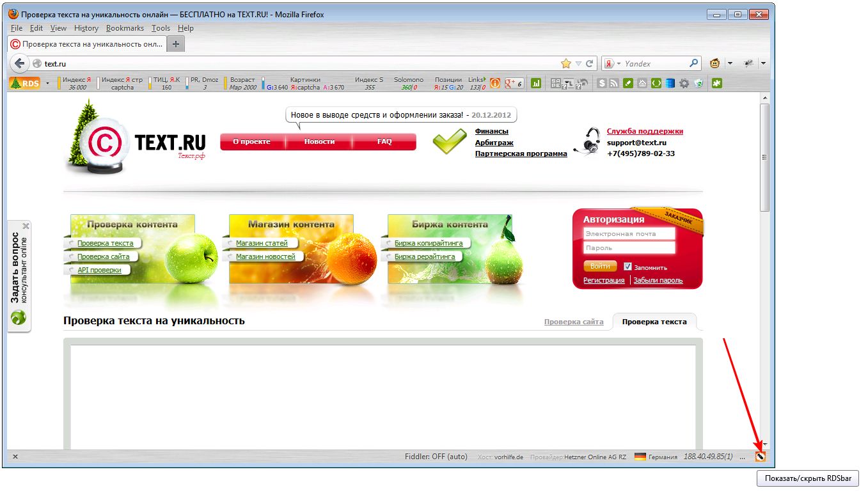Open the Арбитраж link
Viewport: 868px width, 495px height.
coord(494,143)
